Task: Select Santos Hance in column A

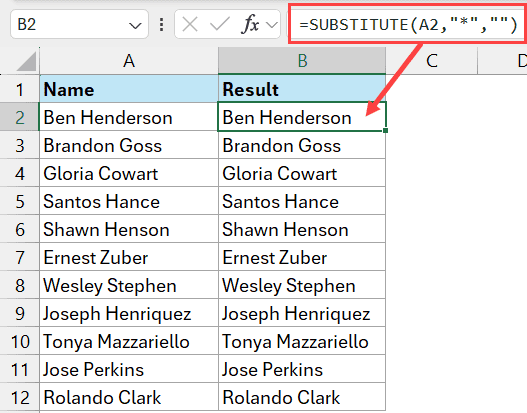Action: point(129,201)
